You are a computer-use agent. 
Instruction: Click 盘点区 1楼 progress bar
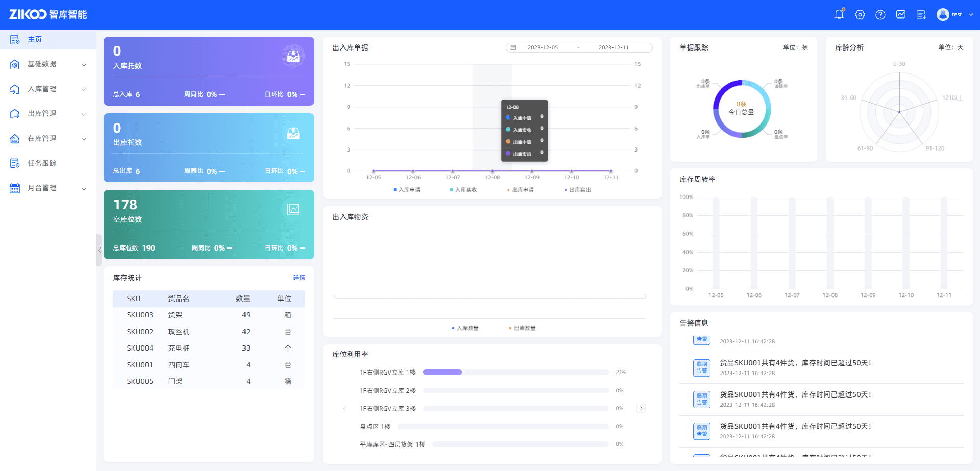click(x=503, y=426)
